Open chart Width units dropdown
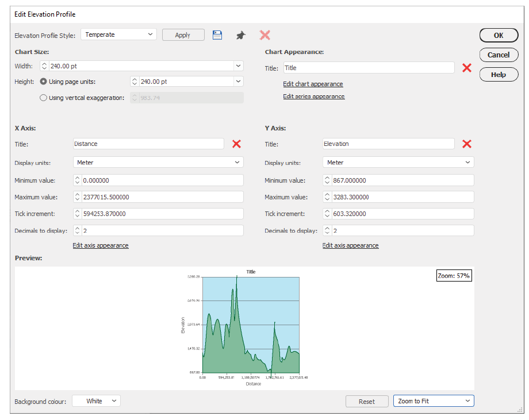This screenshot has height=420, width=529. click(238, 65)
